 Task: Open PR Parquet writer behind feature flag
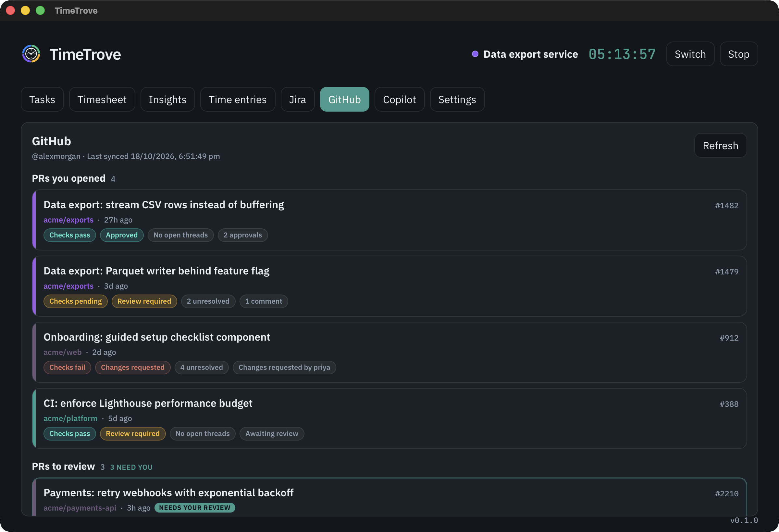pos(389,286)
